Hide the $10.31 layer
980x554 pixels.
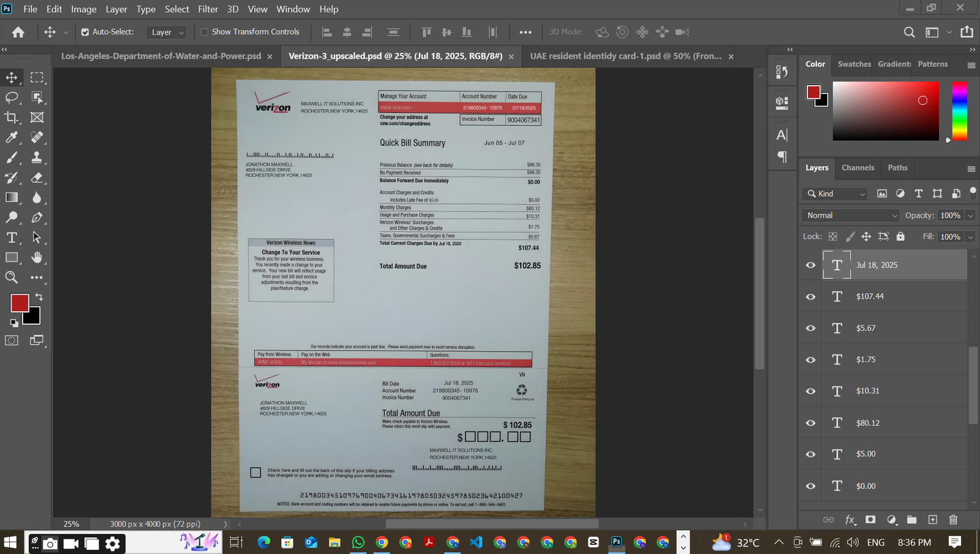click(x=810, y=391)
